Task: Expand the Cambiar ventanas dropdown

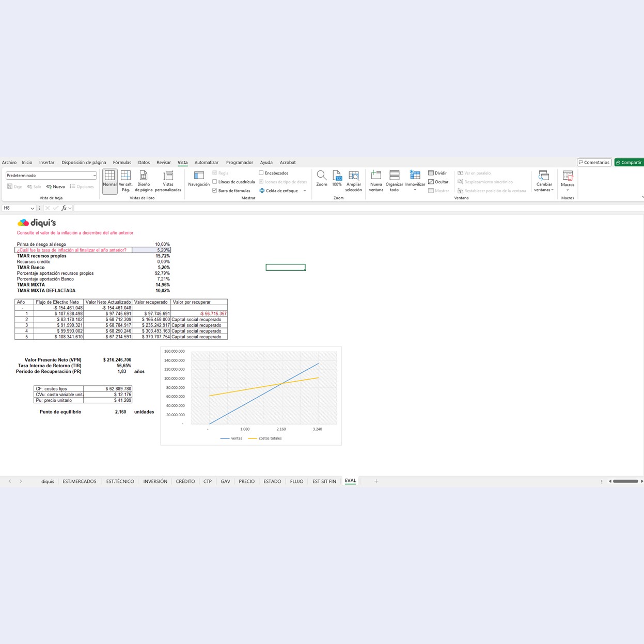Action: pyautogui.click(x=544, y=190)
